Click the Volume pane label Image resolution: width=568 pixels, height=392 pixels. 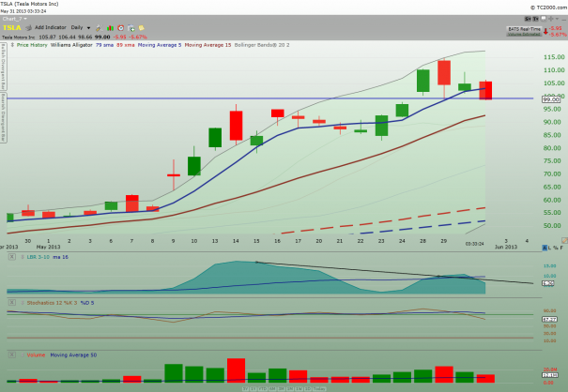pos(36,355)
